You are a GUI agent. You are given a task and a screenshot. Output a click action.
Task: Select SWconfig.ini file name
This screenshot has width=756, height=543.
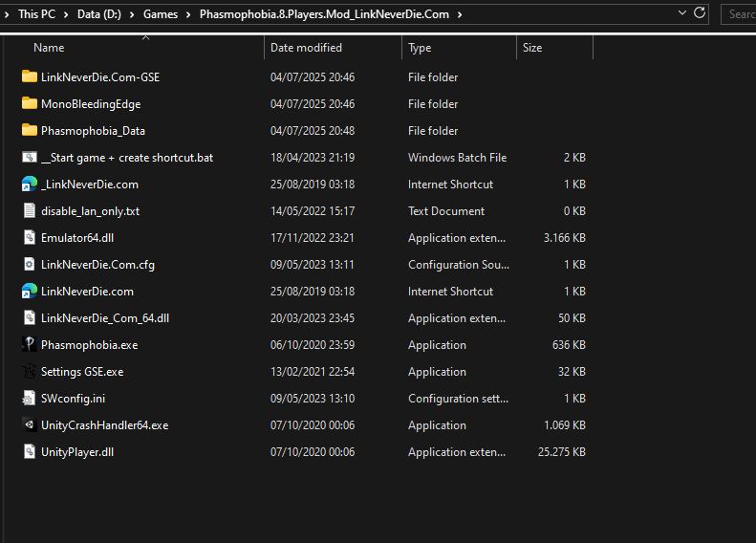click(73, 399)
